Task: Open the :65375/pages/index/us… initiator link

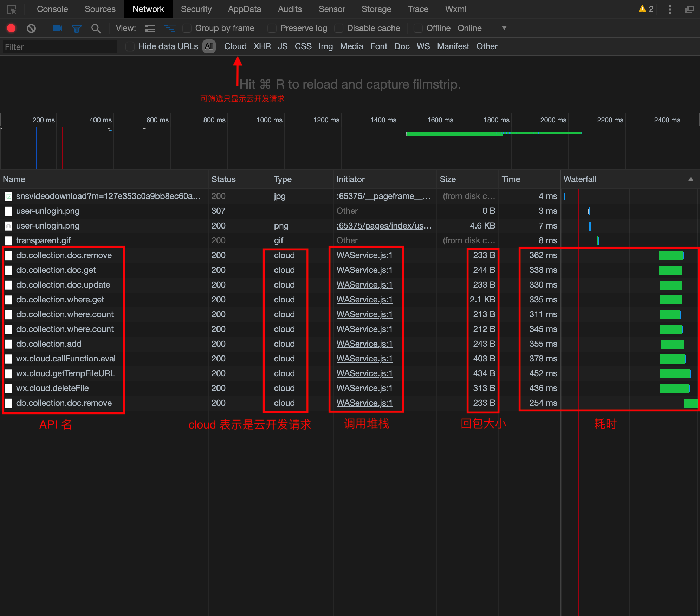Action: (x=384, y=226)
